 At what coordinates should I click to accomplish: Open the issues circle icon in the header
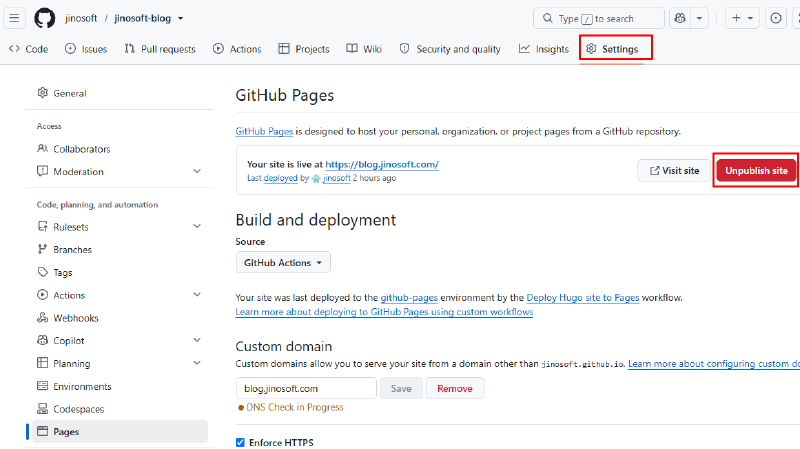point(776,18)
